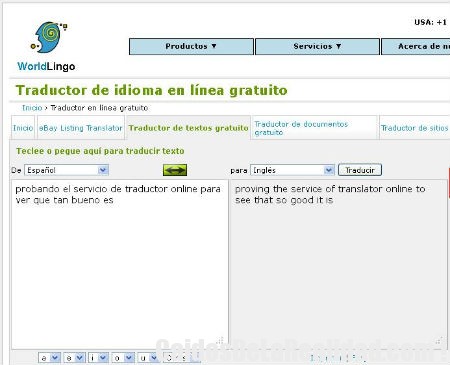Click the source text area resize grip

220,341
